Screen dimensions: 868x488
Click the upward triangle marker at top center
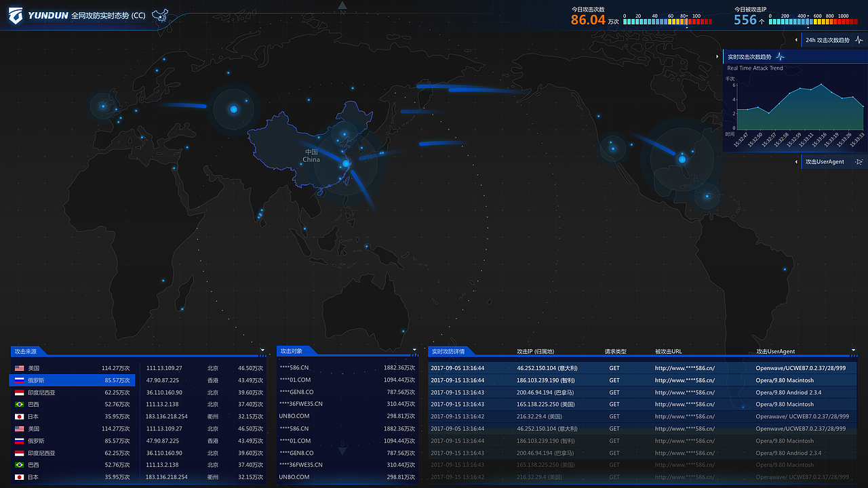tap(342, 6)
